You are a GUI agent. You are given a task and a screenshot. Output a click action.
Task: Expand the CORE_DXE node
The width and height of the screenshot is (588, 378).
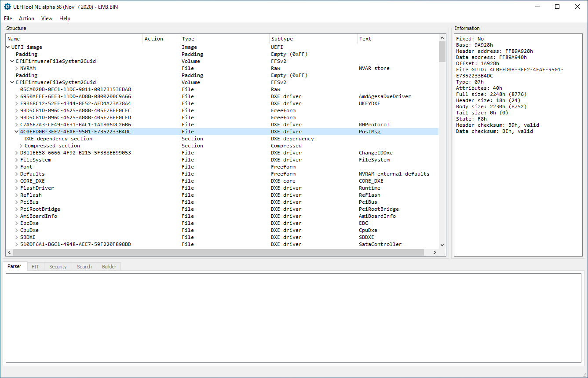(x=17, y=181)
